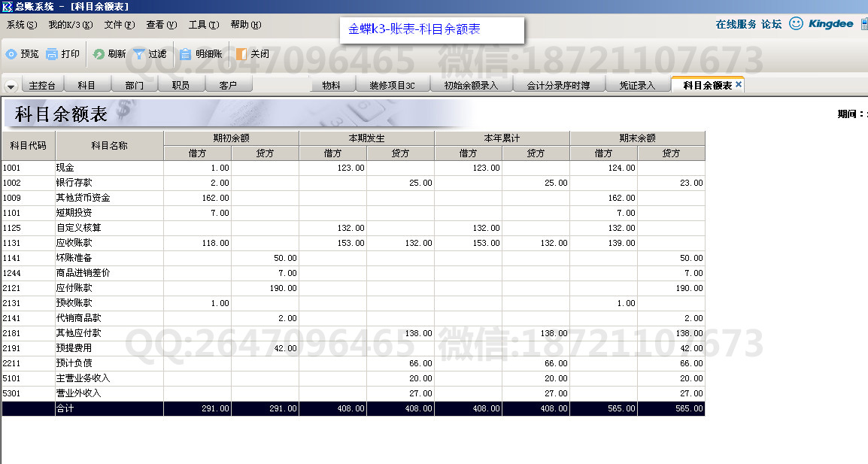Image resolution: width=868 pixels, height=464 pixels.
Task: Click the Close (关闭) door icon
Action: point(241,54)
